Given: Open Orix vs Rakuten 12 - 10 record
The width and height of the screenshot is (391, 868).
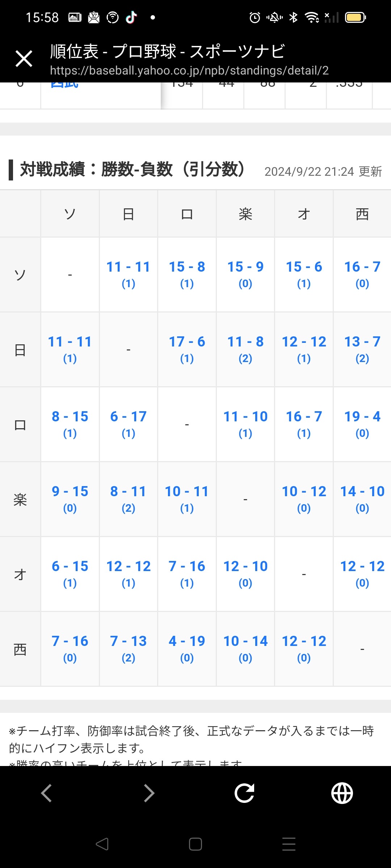Looking at the screenshot, I should click(x=245, y=573).
